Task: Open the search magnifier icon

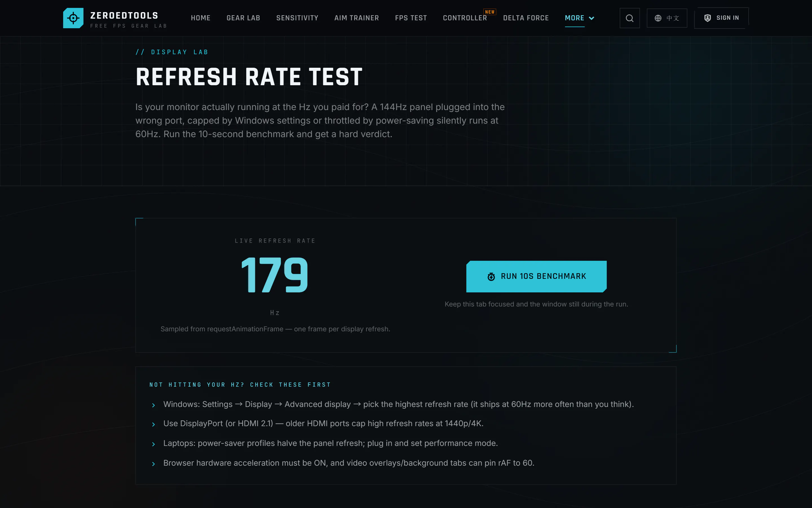Action: (630, 18)
